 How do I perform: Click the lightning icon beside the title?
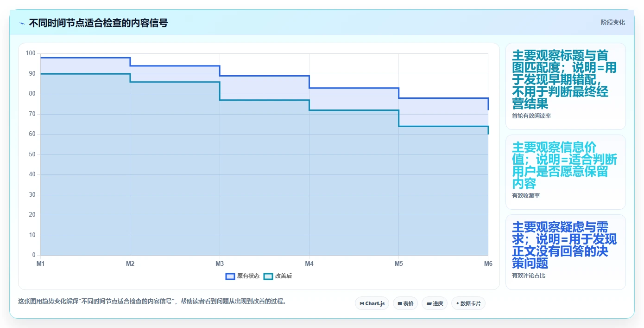point(22,23)
